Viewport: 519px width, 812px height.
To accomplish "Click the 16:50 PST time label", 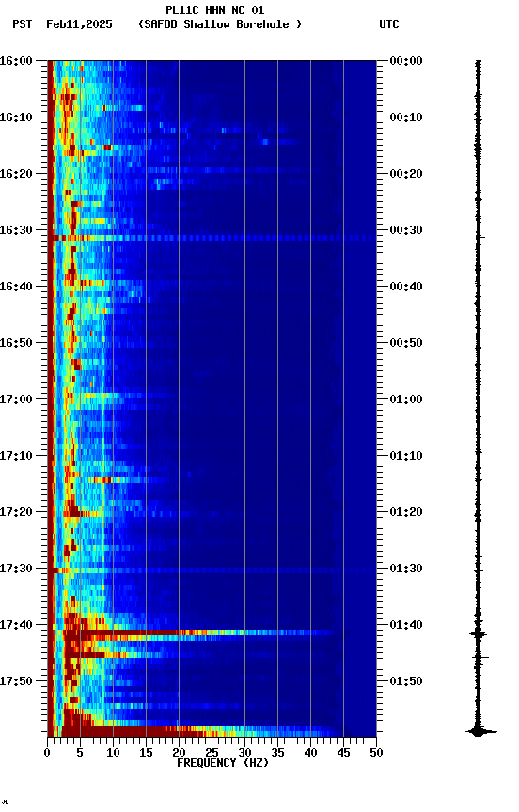I will pyautogui.click(x=16, y=343).
